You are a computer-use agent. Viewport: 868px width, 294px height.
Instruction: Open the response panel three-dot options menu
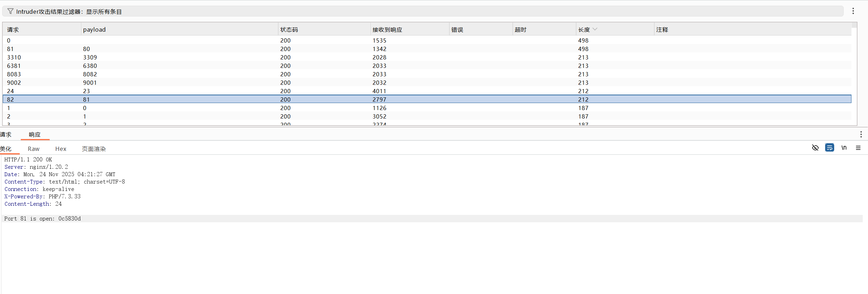[861, 134]
